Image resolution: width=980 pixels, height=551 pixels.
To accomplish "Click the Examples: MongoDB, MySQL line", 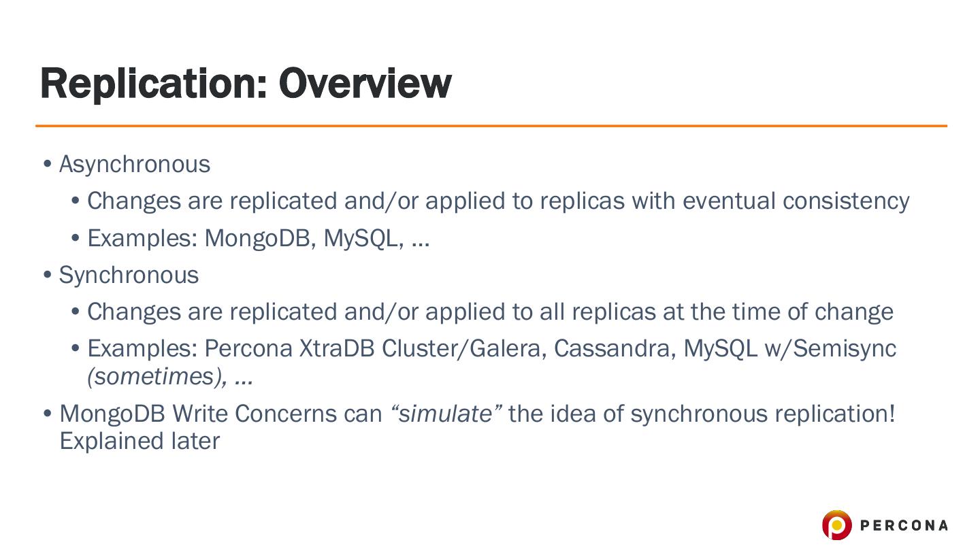I will click(x=259, y=238).
